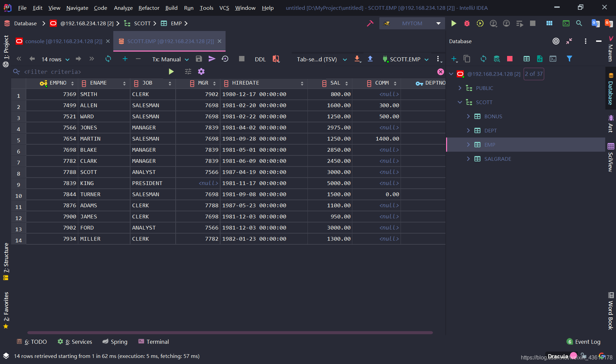Screen dimensions: 616x364
Task: Go to next page arrow in table toolbar
Action: pyautogui.click(x=79, y=59)
